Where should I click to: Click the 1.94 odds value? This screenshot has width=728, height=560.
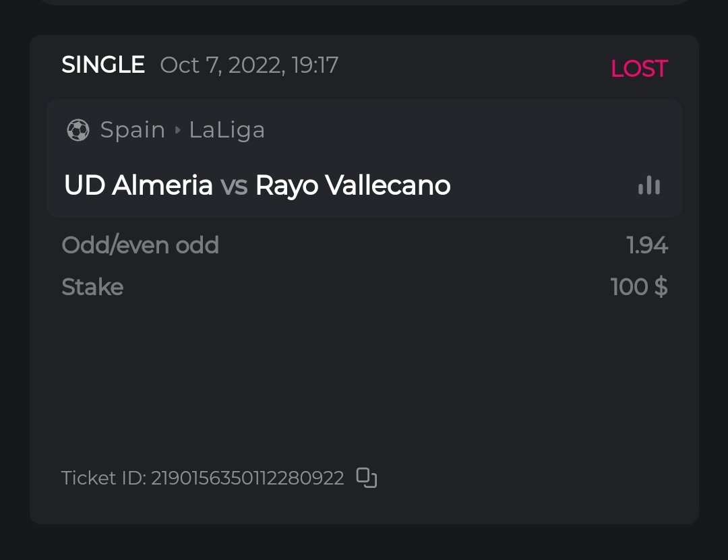(647, 245)
